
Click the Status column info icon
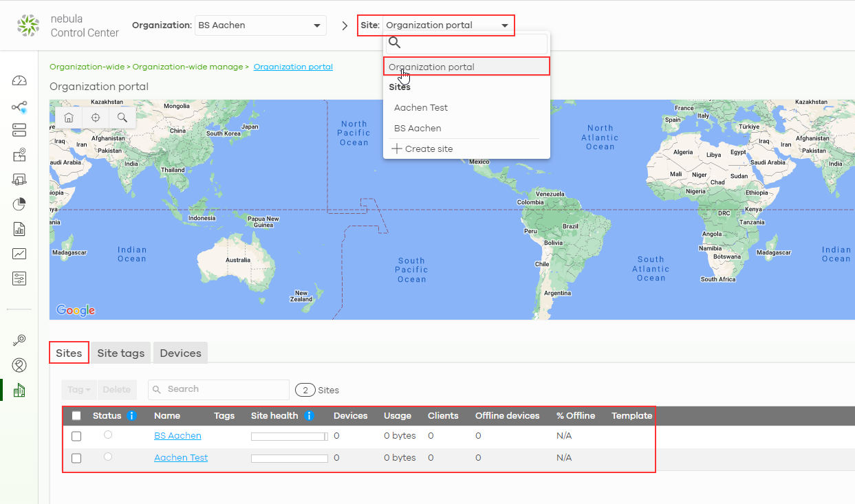click(131, 415)
